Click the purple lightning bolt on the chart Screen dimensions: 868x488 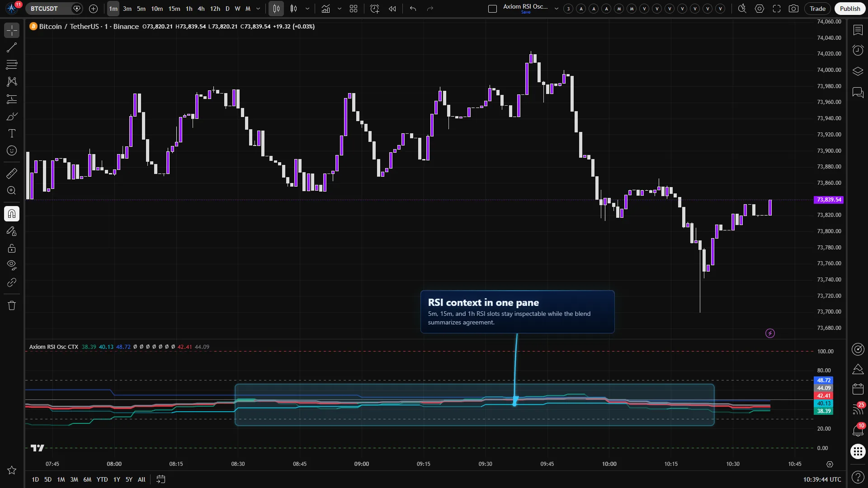coord(770,333)
